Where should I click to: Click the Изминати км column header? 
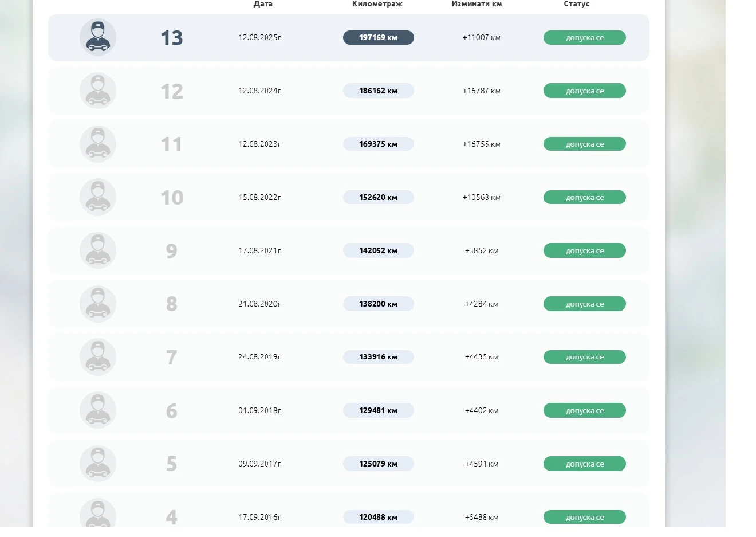pyautogui.click(x=477, y=4)
